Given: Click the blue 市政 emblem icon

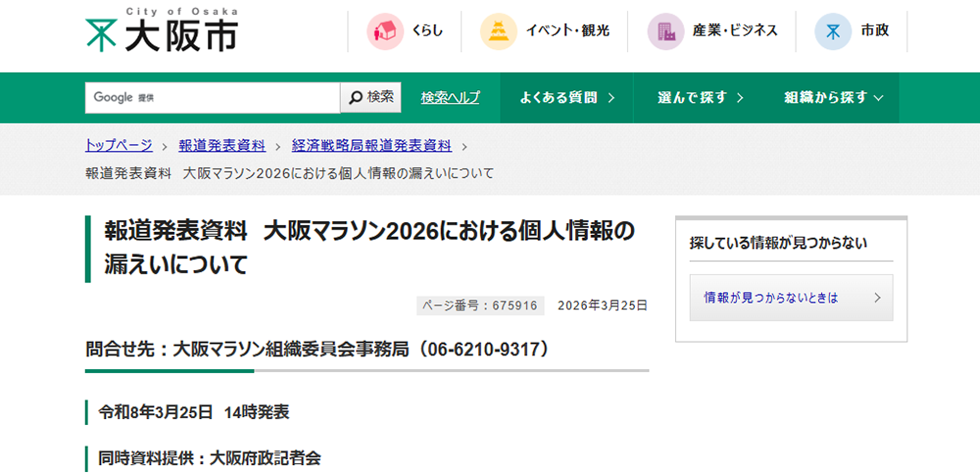Looking at the screenshot, I should tap(833, 31).
